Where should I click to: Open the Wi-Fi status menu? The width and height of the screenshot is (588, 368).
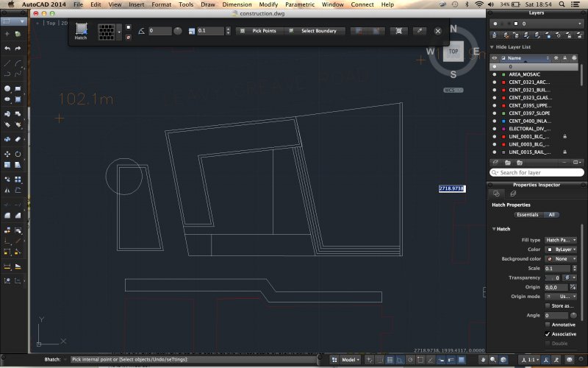tap(479, 4)
